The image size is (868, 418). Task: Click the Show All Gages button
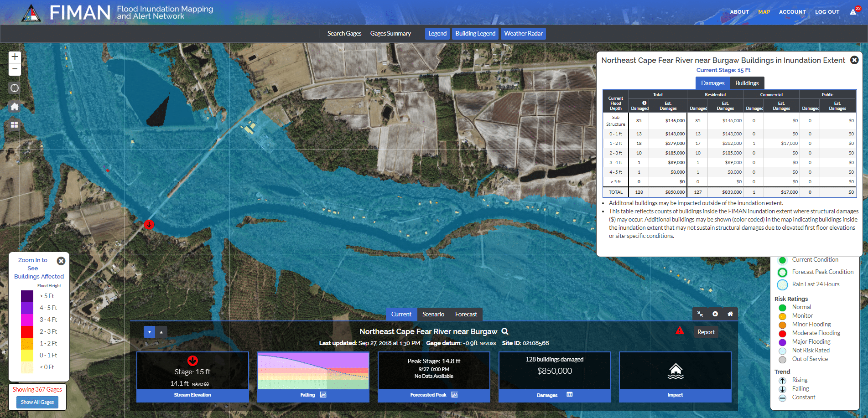point(37,402)
